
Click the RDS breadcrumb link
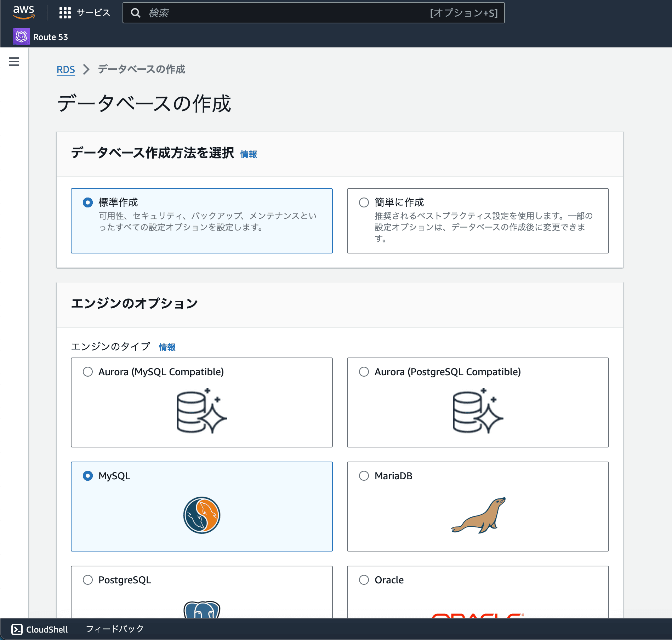pyautogui.click(x=66, y=69)
